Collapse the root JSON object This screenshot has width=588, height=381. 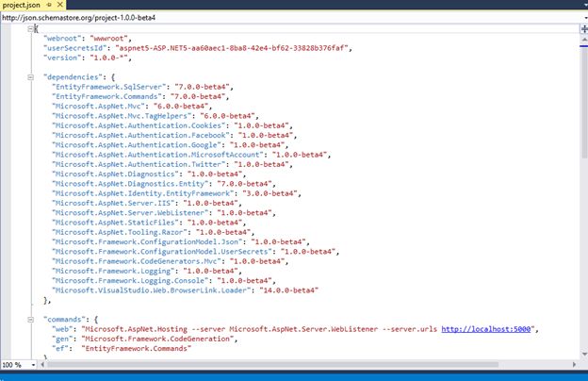(31, 29)
